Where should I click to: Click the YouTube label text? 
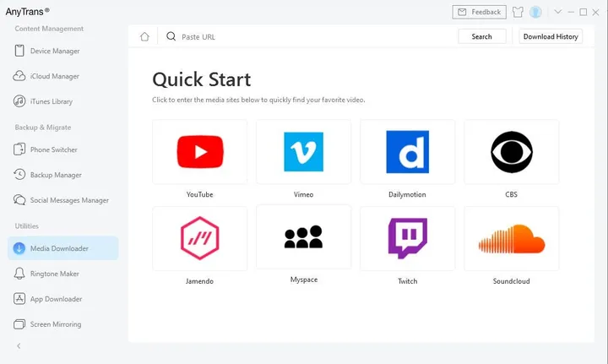(199, 194)
